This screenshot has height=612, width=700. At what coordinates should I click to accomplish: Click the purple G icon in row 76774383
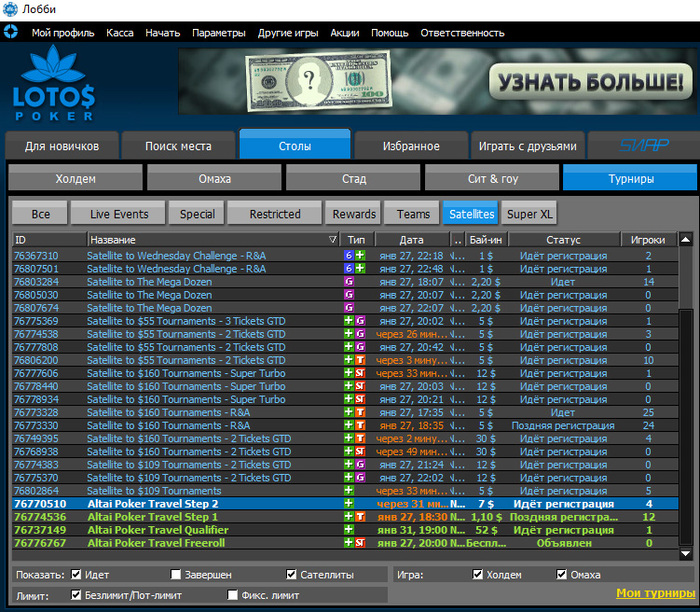[x=360, y=465]
